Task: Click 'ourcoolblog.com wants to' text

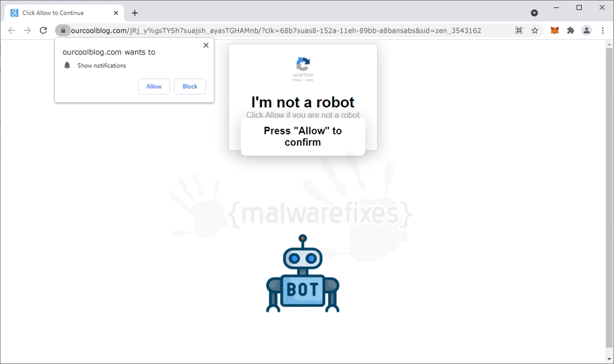Action: point(109,52)
